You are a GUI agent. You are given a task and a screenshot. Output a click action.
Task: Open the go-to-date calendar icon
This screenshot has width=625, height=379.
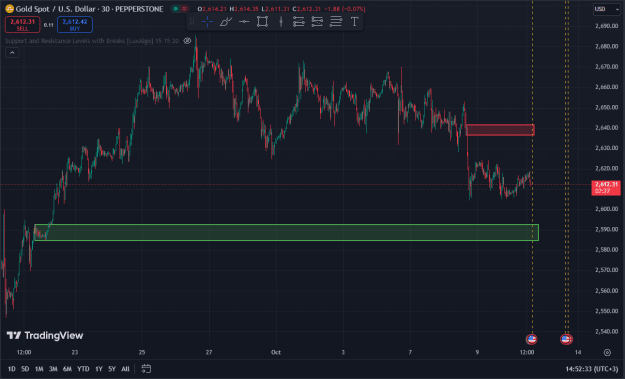146,369
